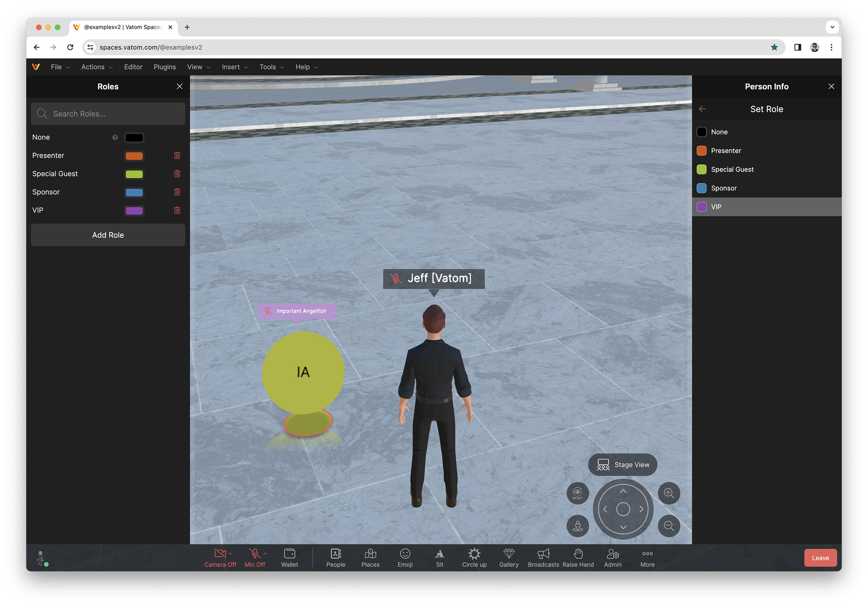Open the More options
Viewport: 868px width, 606px height.
tap(647, 558)
